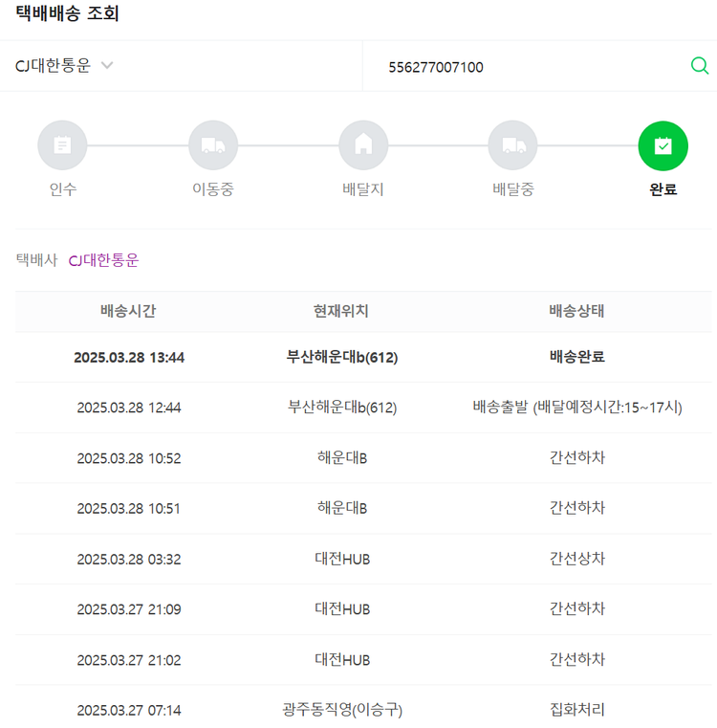Click the 배달중 delivery truck icon
717x728 pixels.
click(x=512, y=145)
